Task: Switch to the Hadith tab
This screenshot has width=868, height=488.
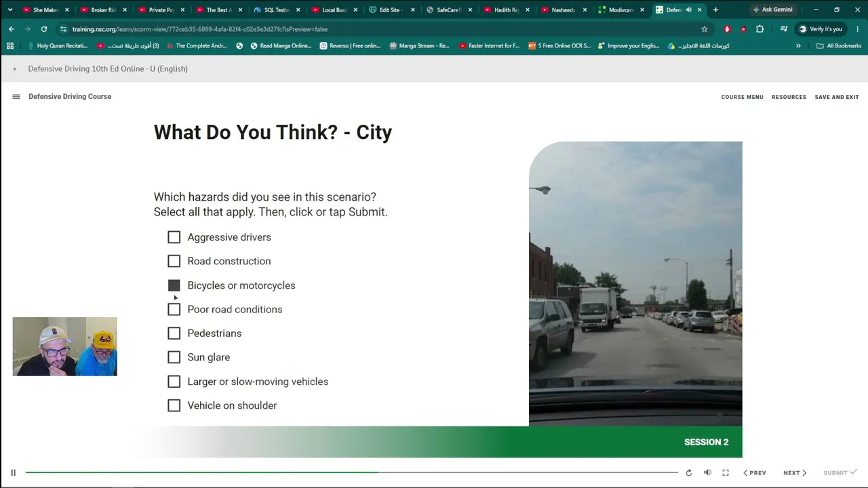Action: click(507, 10)
